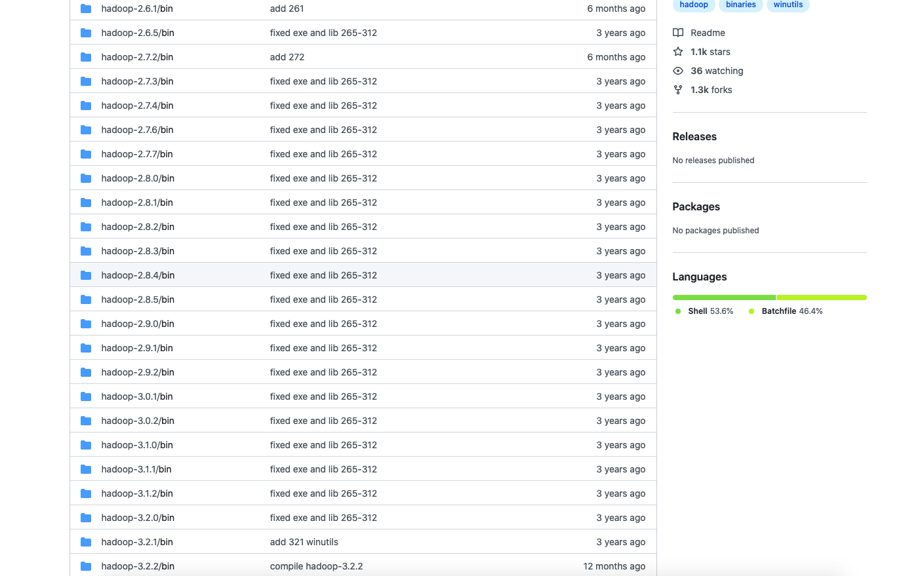Click the eye icon next to 36 watching
This screenshot has height=576, width=924.
pyautogui.click(x=678, y=71)
